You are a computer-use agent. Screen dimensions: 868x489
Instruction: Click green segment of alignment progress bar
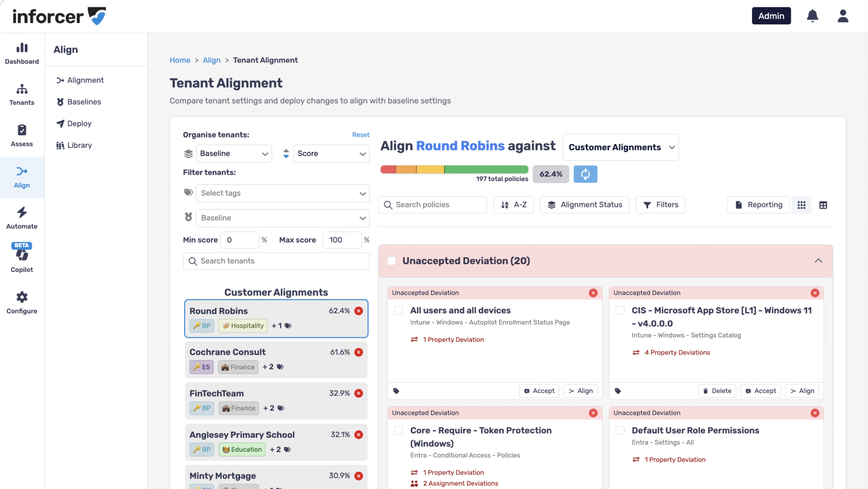point(486,170)
